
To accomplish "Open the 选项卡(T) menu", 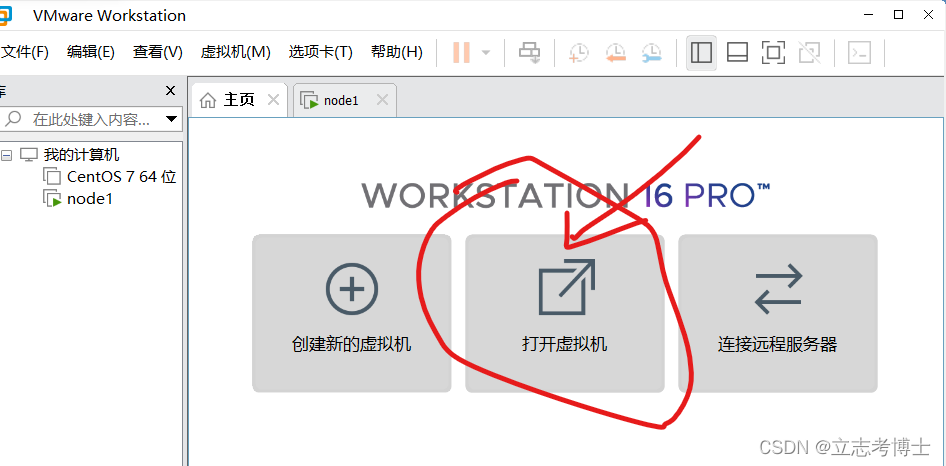I will pyautogui.click(x=320, y=52).
